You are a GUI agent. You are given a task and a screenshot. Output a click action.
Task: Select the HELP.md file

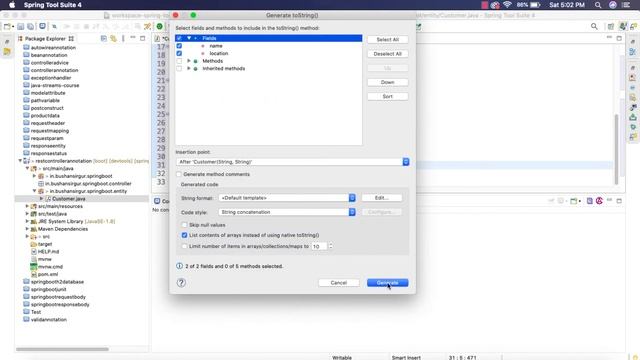click(x=48, y=251)
